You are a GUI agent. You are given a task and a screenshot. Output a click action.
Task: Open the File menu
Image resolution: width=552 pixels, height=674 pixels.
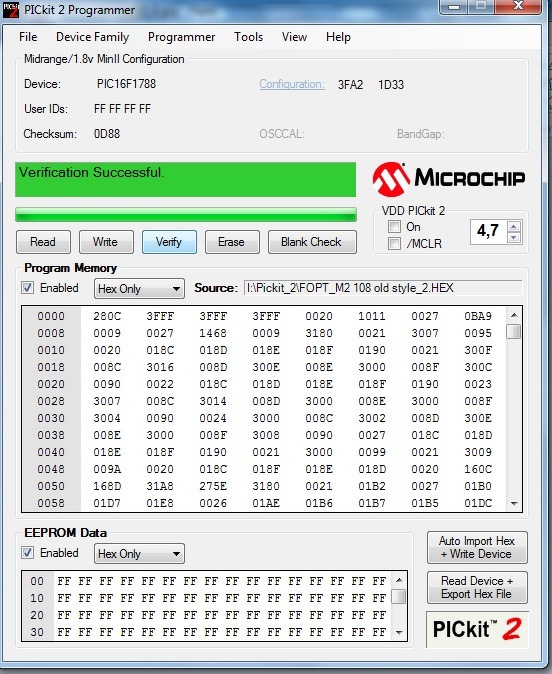click(x=28, y=37)
